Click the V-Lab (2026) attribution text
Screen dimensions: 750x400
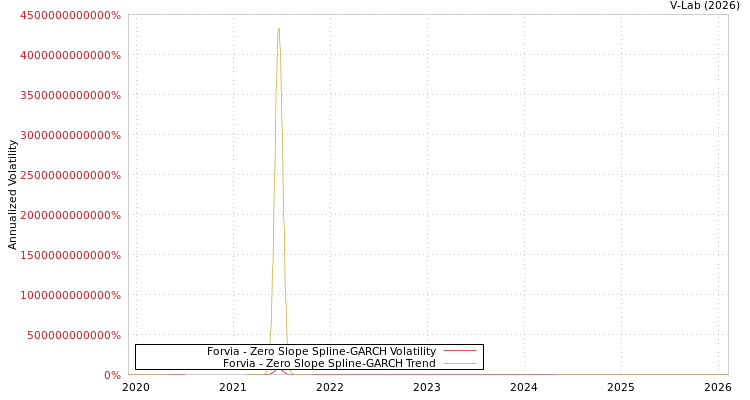coord(705,6)
